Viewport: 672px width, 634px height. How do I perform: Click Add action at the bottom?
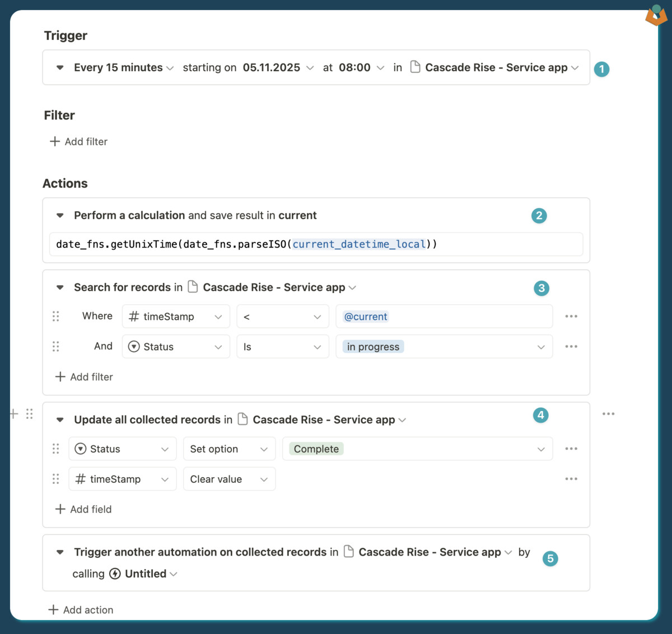coord(81,610)
